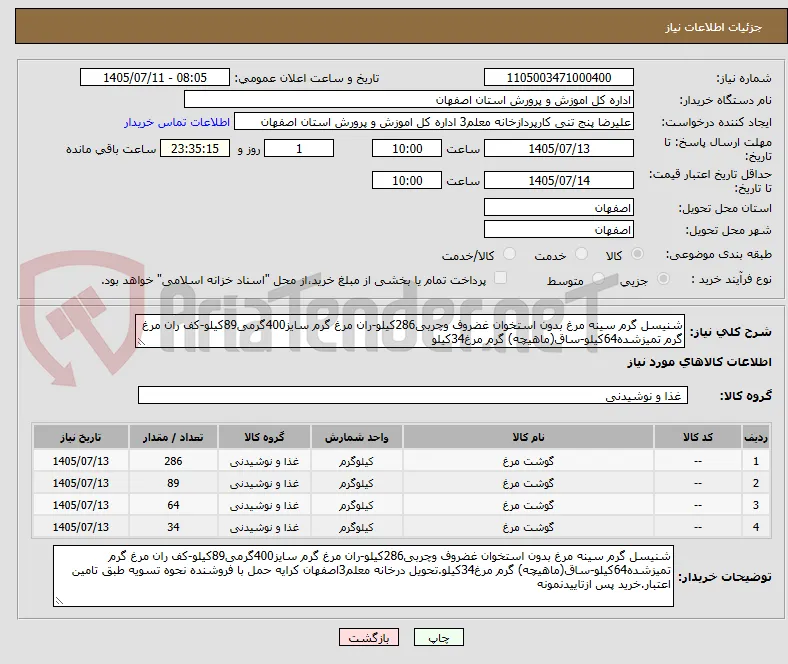Click the resize handle of description textarea
This screenshot has width=788, height=664.
click(x=141, y=342)
